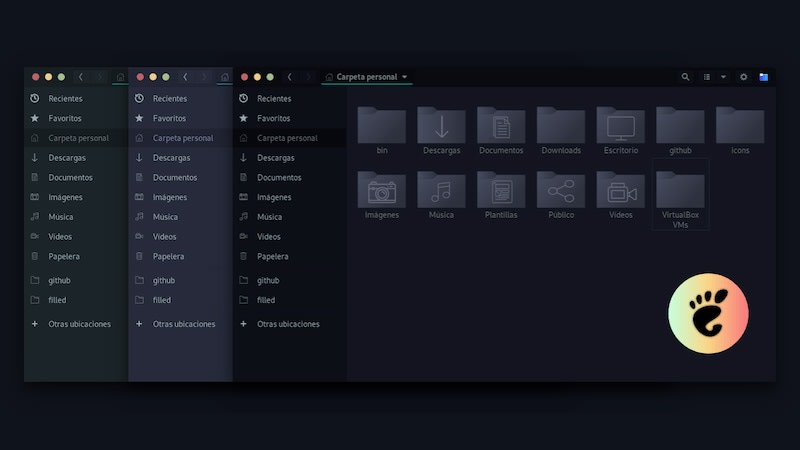Image resolution: width=800 pixels, height=450 pixels.
Task: Click the blue folder icon in toolbar
Action: click(764, 77)
